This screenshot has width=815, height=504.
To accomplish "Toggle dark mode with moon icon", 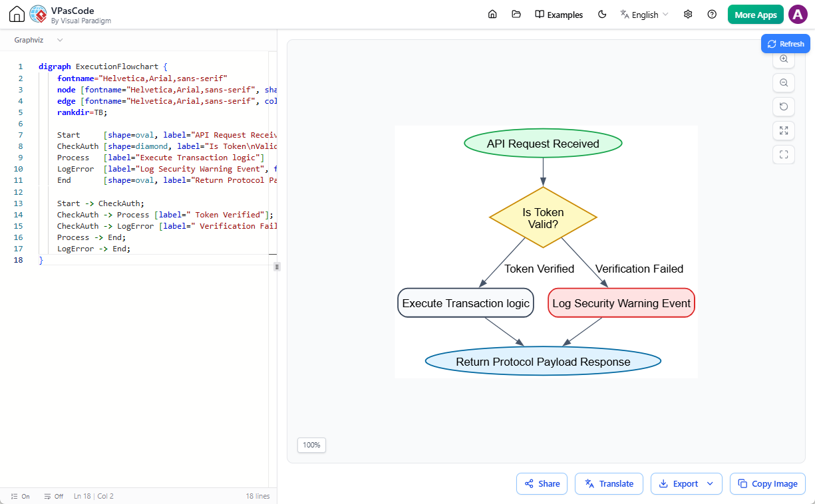I will (x=602, y=15).
